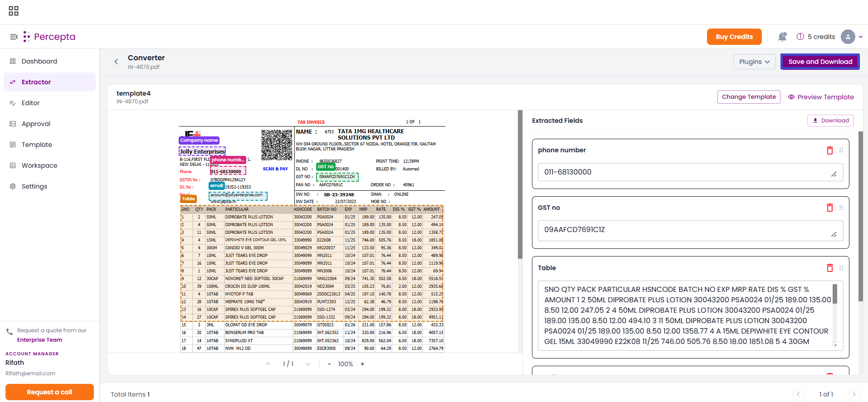Delete the phone number field
Viewport: 868px width, 402px height.
[x=830, y=150]
